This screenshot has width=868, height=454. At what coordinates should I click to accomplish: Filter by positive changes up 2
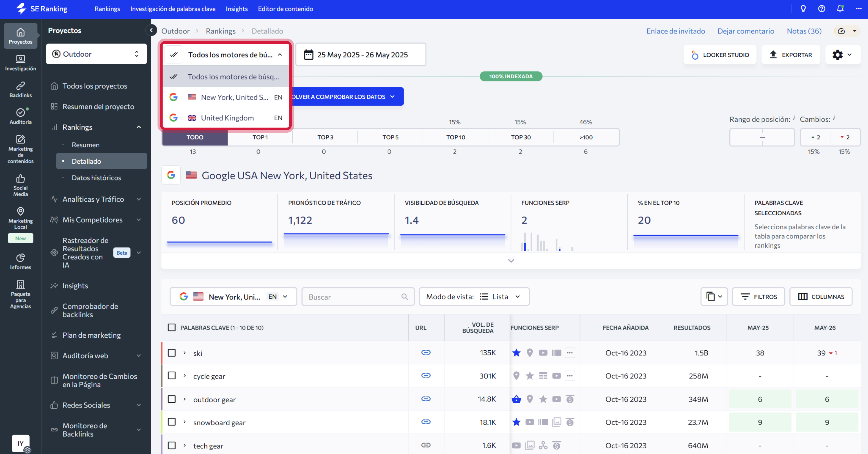tap(815, 137)
